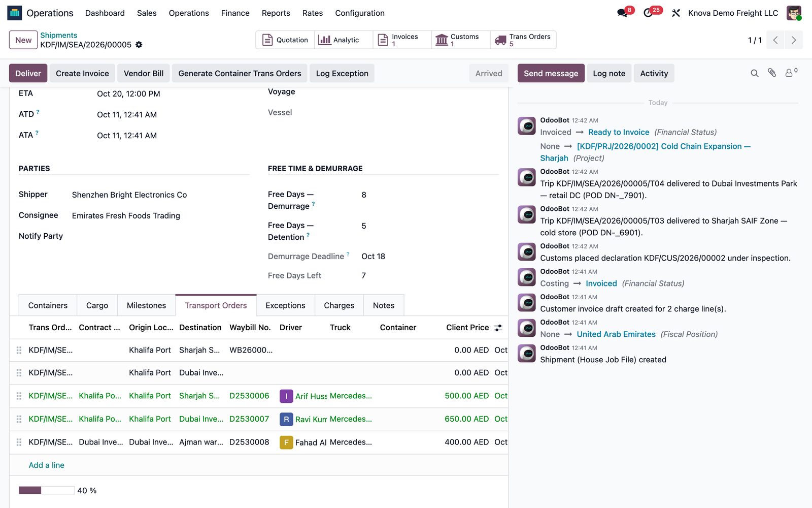Click driver avatar for Arif Huss
The width and height of the screenshot is (812, 508).
coord(286,396)
